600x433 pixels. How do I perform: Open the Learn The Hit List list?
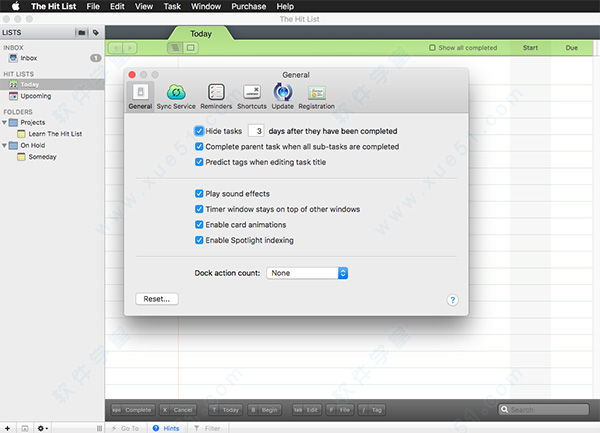pyautogui.click(x=52, y=134)
